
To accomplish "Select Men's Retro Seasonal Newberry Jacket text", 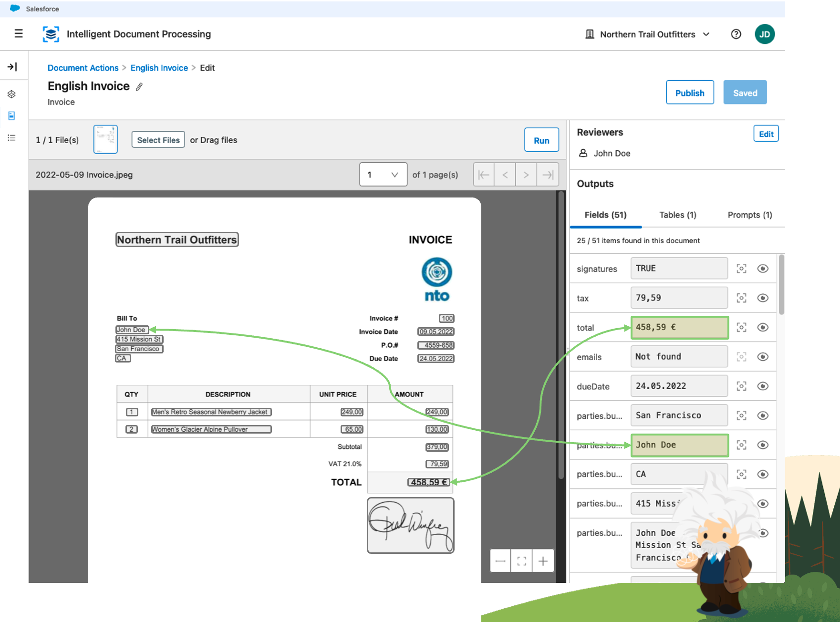I will [211, 412].
